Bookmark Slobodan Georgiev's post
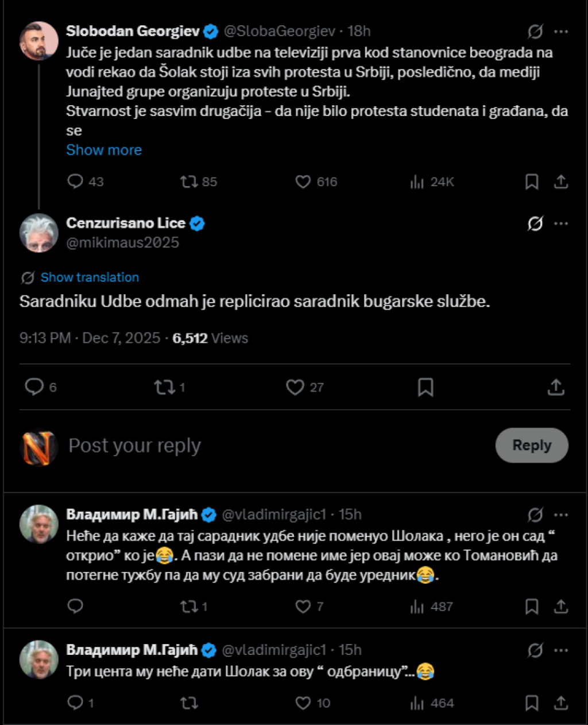 pyautogui.click(x=532, y=182)
